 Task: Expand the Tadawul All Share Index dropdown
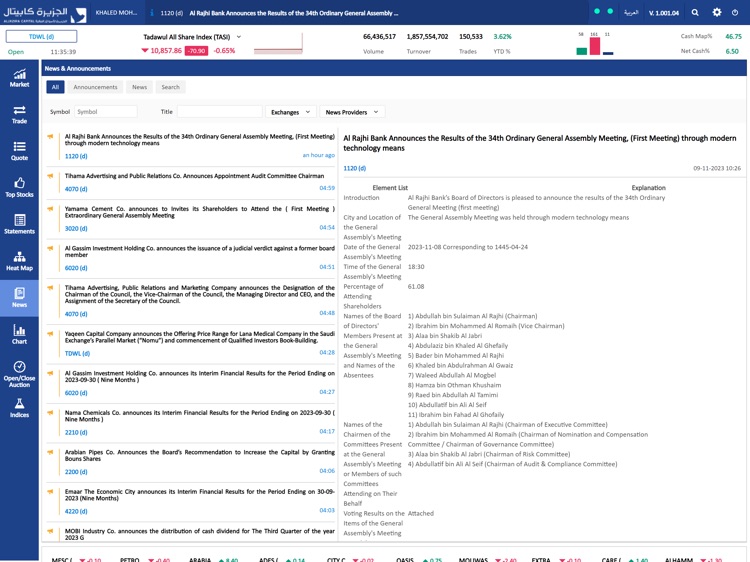pyautogui.click(x=239, y=37)
